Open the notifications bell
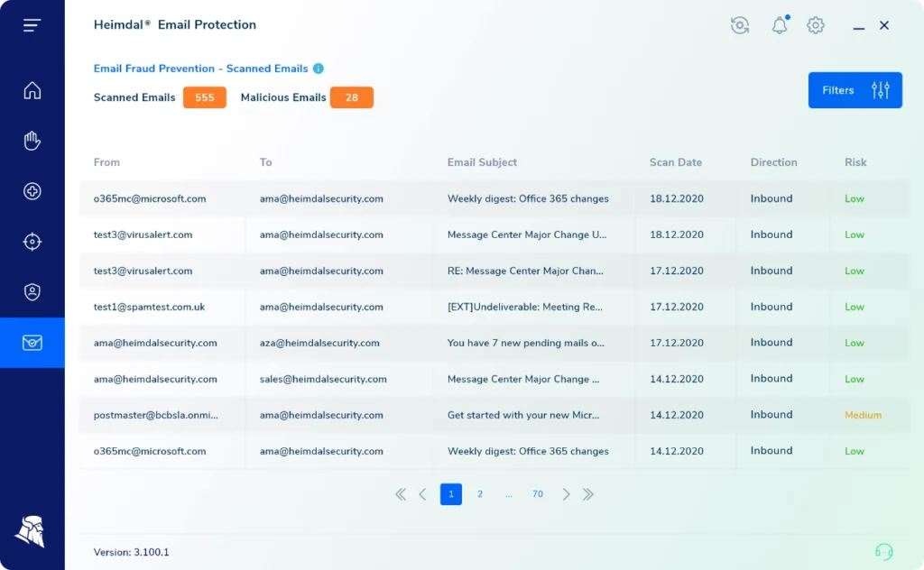This screenshot has height=570, width=924. click(x=780, y=25)
